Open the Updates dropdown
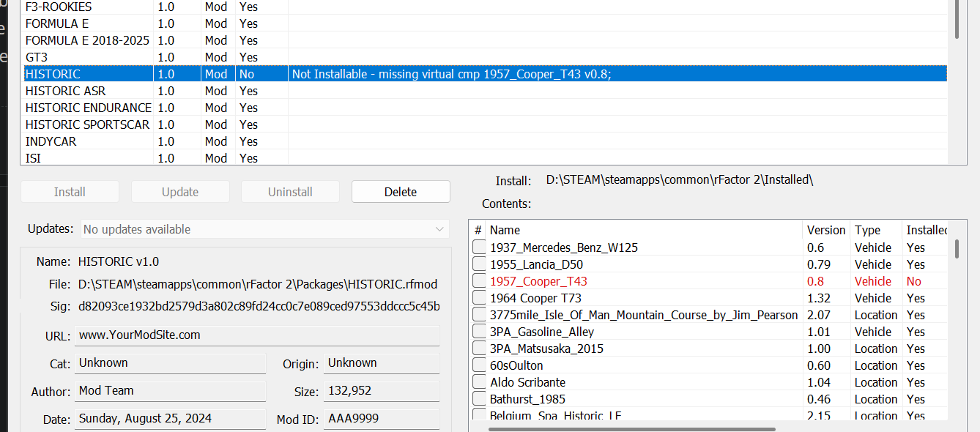 pos(264,229)
